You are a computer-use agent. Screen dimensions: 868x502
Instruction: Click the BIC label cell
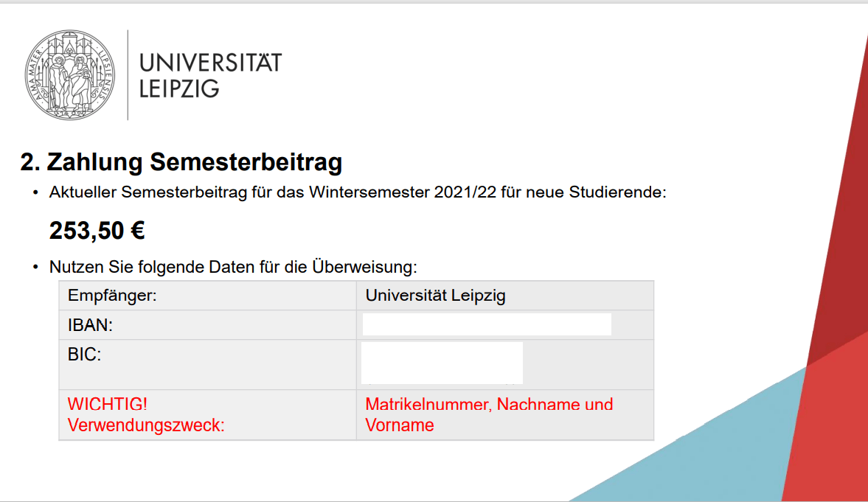[207, 365]
